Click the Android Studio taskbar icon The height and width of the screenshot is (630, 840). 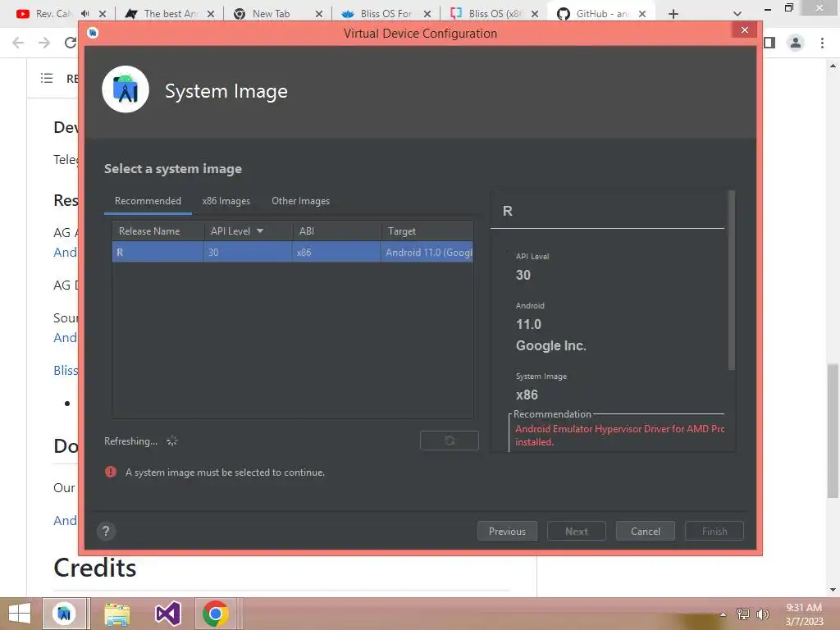[x=64, y=614]
